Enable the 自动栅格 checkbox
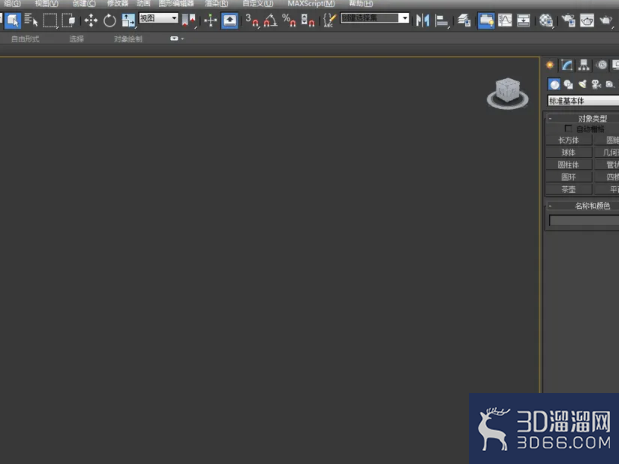This screenshot has height=464, width=619. tap(568, 129)
